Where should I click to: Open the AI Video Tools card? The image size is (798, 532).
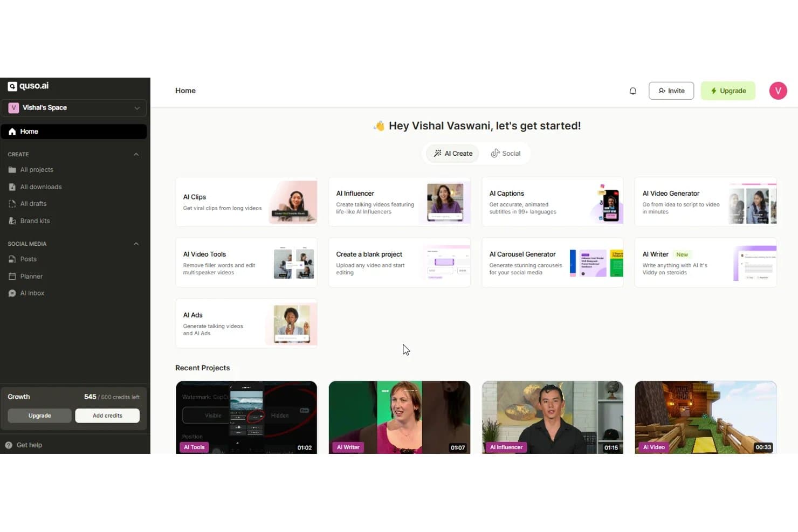coord(246,263)
